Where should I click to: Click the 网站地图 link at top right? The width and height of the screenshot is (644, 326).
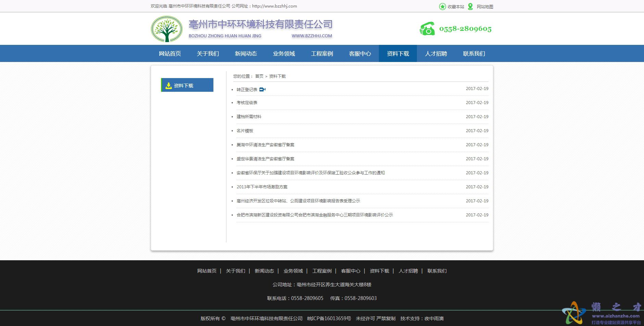485,7
